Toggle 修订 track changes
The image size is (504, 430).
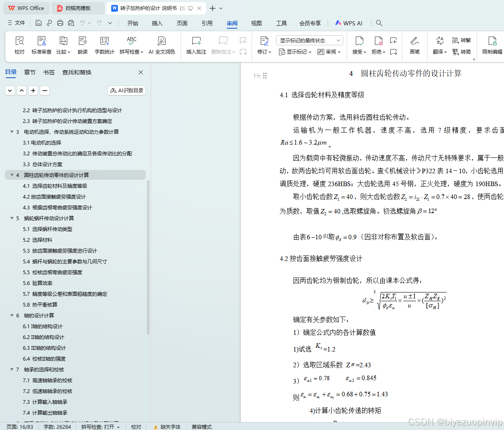[264, 45]
